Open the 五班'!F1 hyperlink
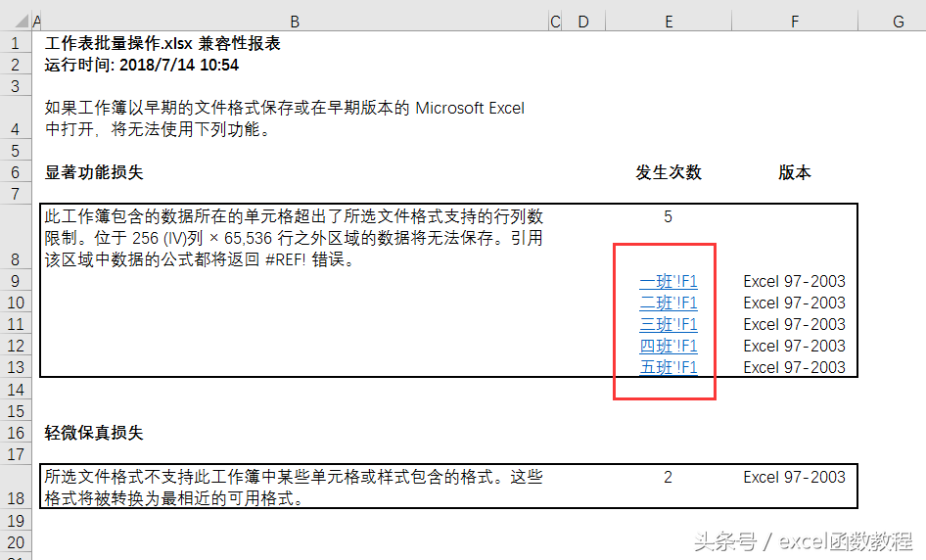 coord(668,367)
